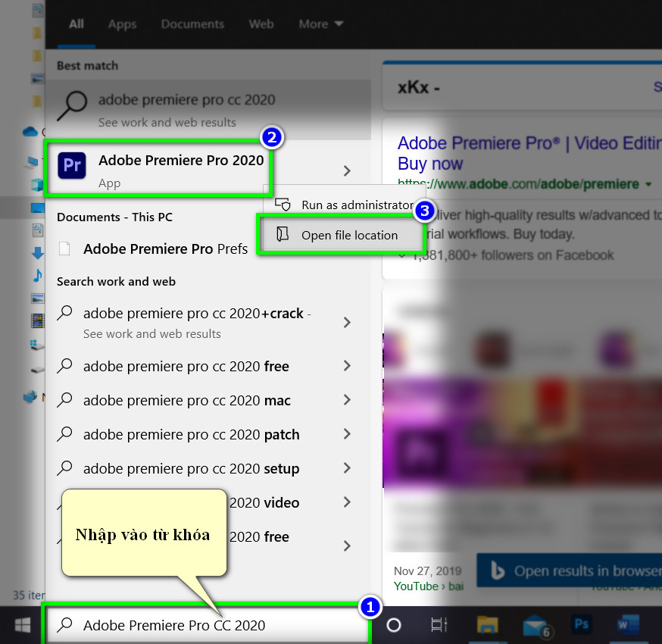Select the Music note icon in File Explorer sidebar
This screenshot has height=644, width=662.
tap(38, 275)
